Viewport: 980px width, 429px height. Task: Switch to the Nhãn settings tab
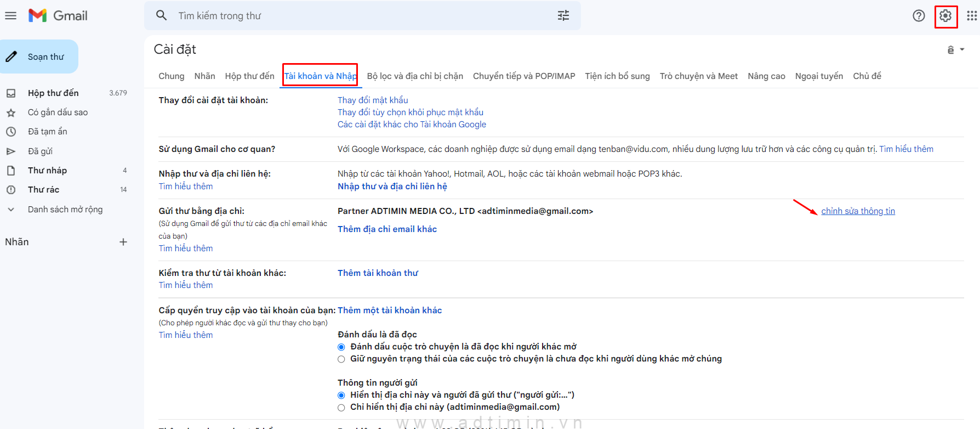pos(204,76)
